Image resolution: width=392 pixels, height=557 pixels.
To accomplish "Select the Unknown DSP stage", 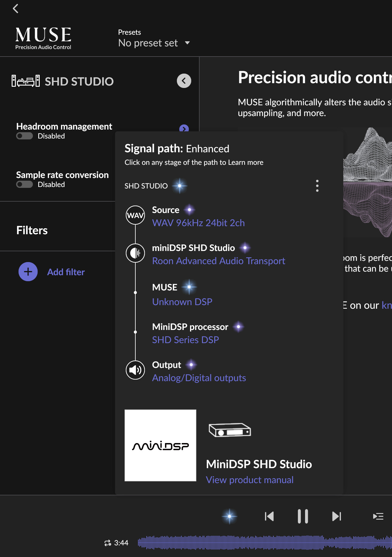I will point(182,302).
